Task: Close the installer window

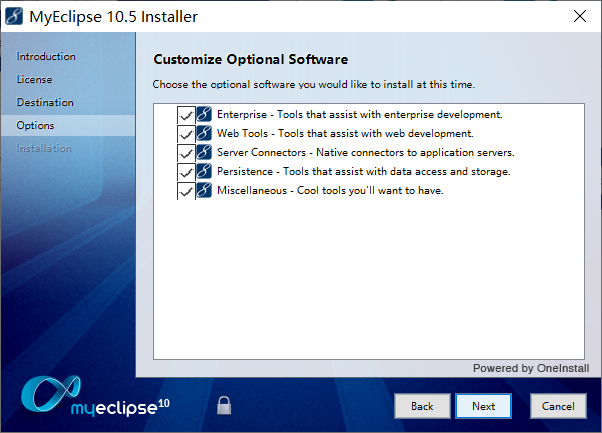Action: pyautogui.click(x=580, y=16)
